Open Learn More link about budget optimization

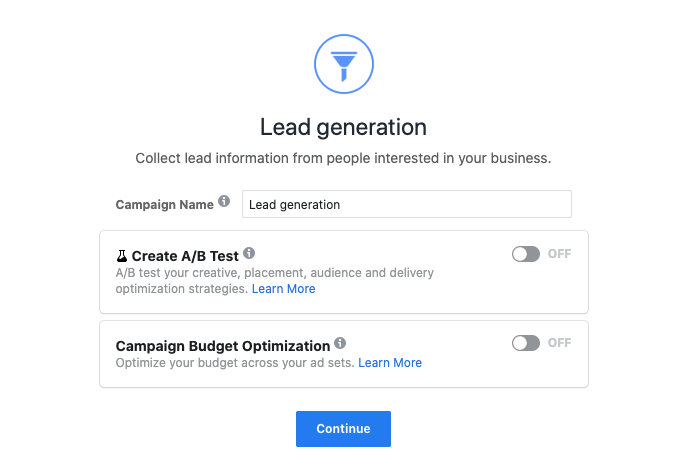(390, 363)
